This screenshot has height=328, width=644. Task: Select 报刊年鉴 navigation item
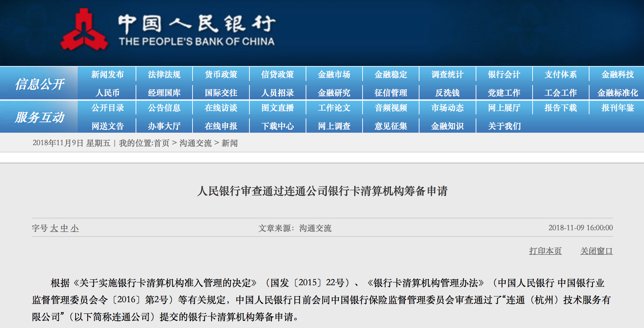tap(617, 108)
